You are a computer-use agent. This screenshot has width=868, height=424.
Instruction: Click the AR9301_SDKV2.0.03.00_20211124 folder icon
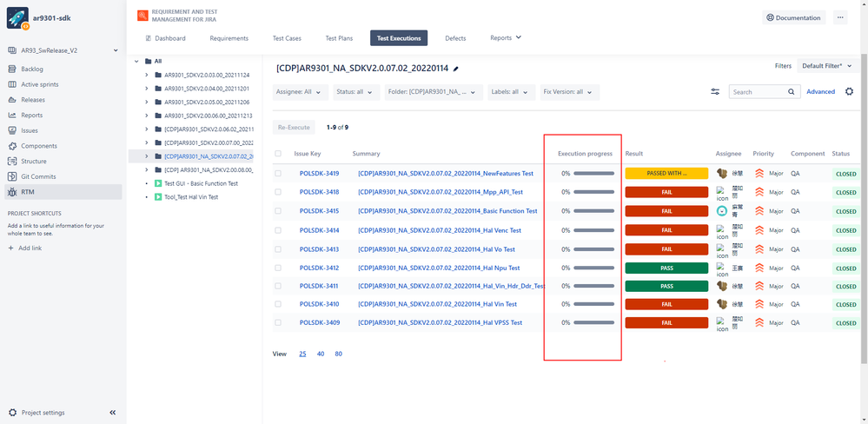(159, 75)
